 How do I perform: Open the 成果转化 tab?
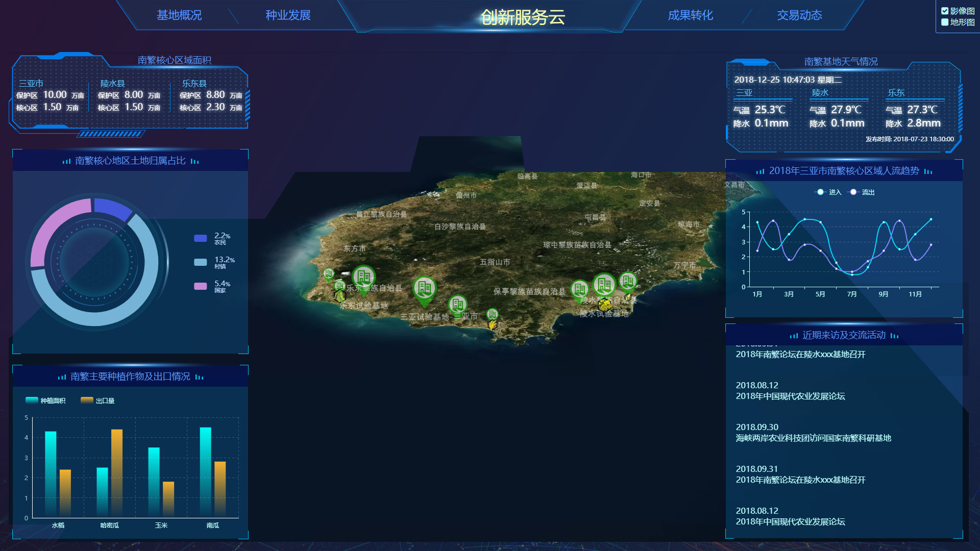[691, 15]
